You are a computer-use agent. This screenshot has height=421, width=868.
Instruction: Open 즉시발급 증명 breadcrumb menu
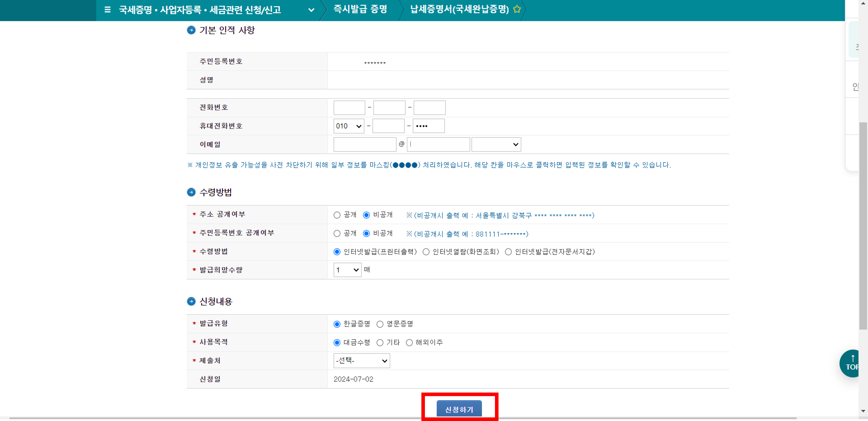pyautogui.click(x=360, y=9)
